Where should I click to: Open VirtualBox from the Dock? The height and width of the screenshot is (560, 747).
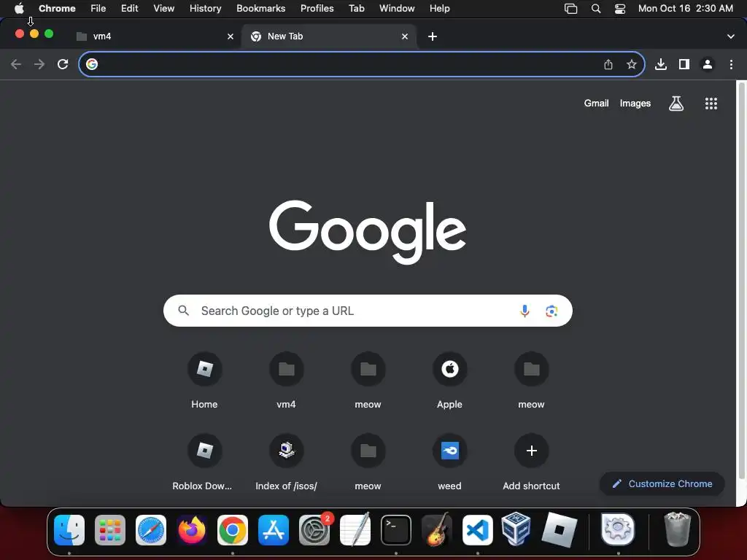(x=516, y=529)
